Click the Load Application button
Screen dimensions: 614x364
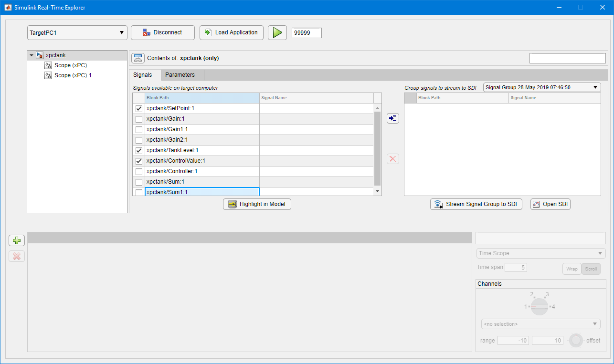tap(232, 32)
